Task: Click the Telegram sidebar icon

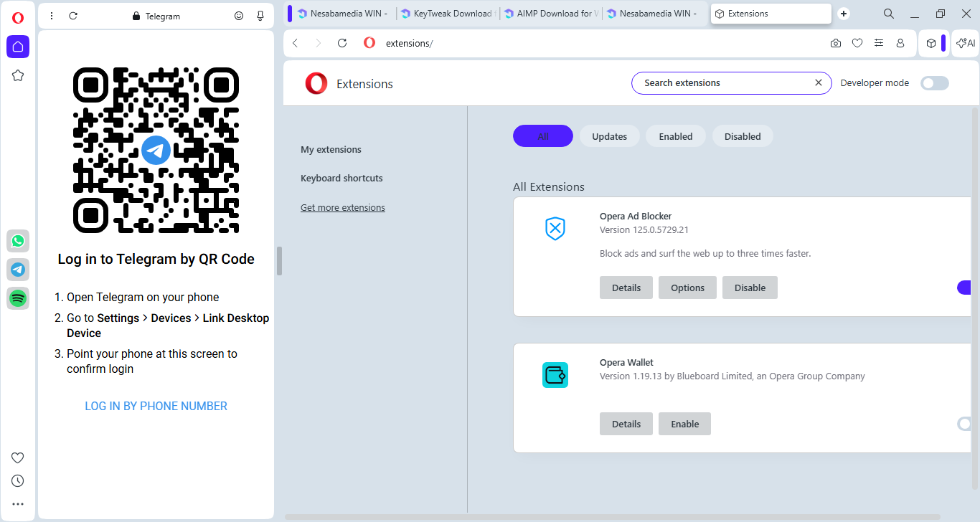Action: (x=18, y=270)
